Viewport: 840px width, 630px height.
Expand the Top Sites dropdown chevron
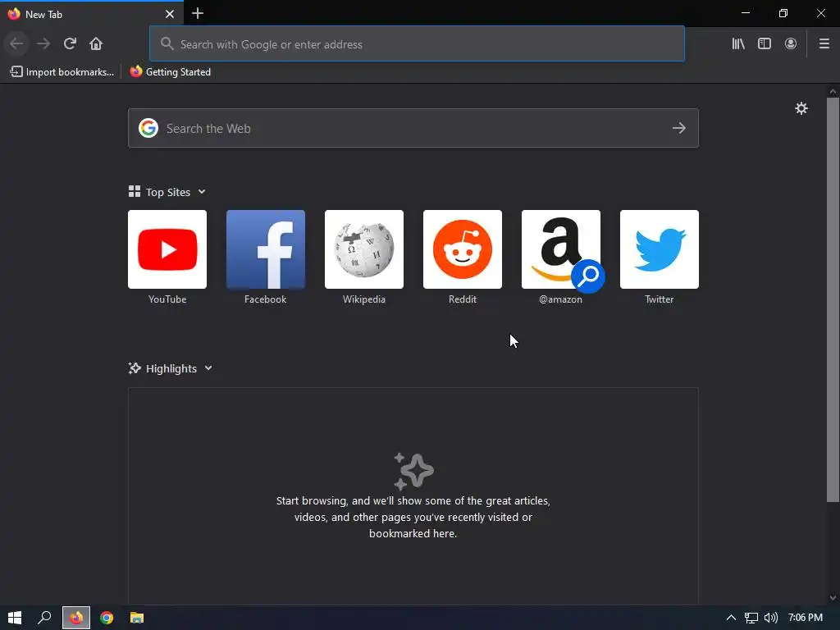point(202,192)
